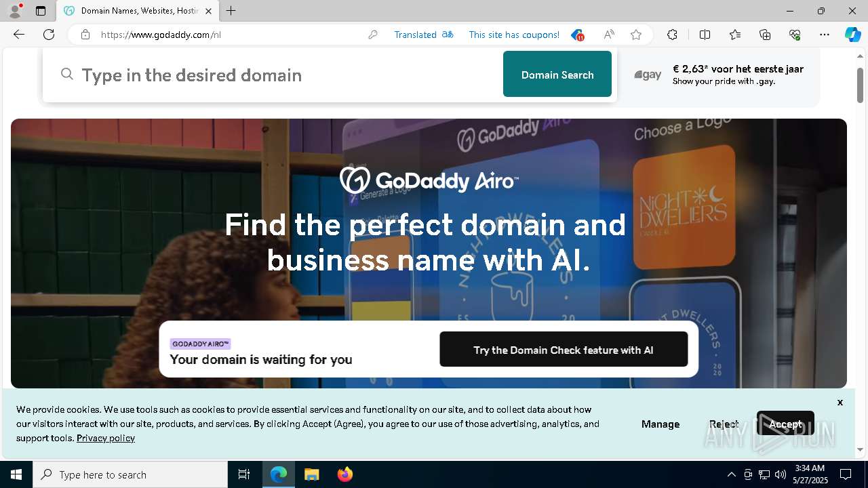This screenshot has height=488, width=868.
Task: Open This site has coupons notice
Action: pos(514,35)
